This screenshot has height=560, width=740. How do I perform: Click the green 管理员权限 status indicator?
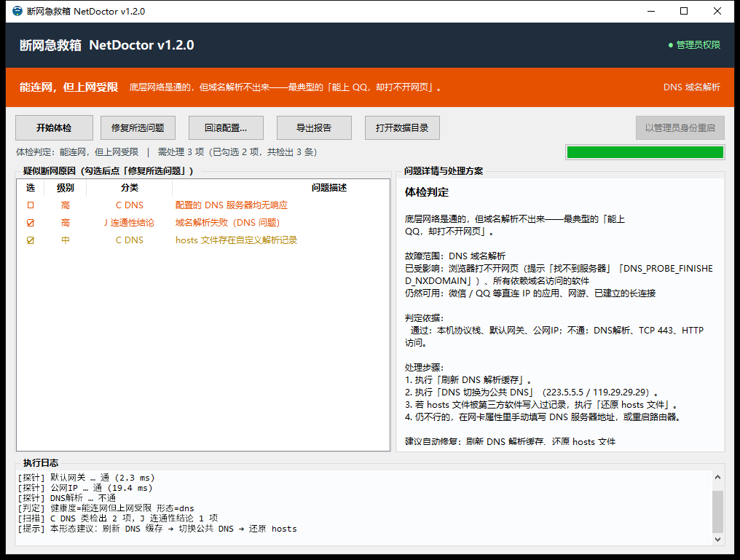click(694, 45)
